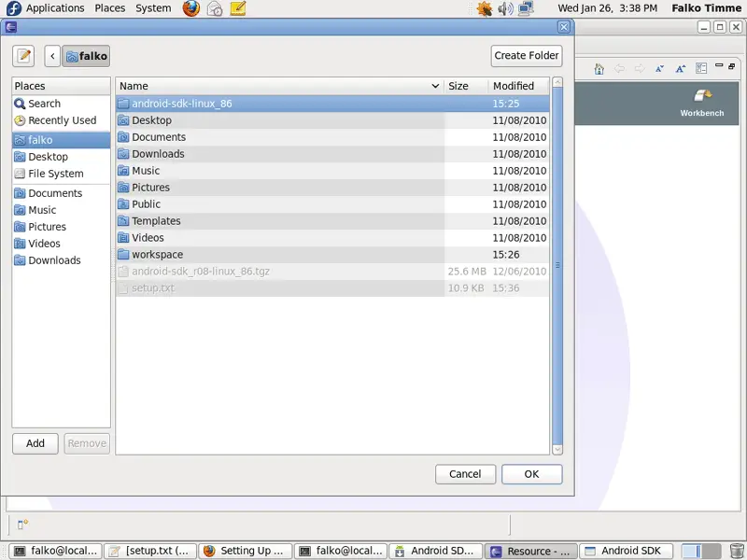747x560 pixels.
Task: Click the Create Folder button
Action: click(x=527, y=56)
